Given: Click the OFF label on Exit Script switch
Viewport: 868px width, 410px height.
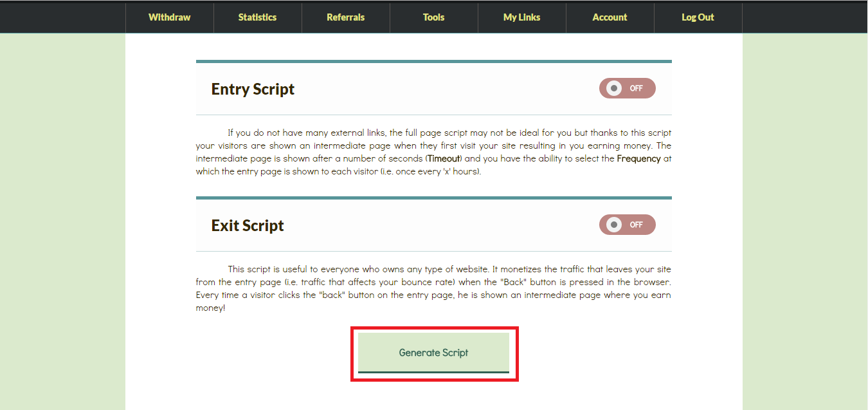Looking at the screenshot, I should tap(637, 225).
